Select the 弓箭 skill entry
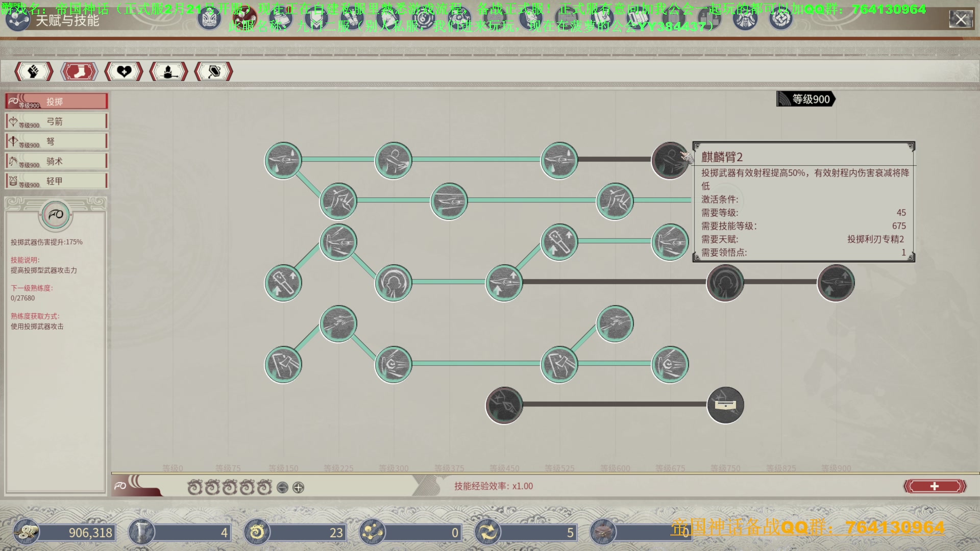Viewport: 980px width, 551px height. coord(56,121)
